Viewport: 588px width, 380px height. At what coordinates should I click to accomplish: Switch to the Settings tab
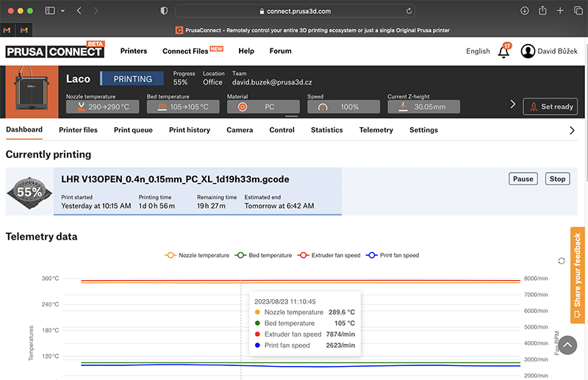(x=423, y=130)
